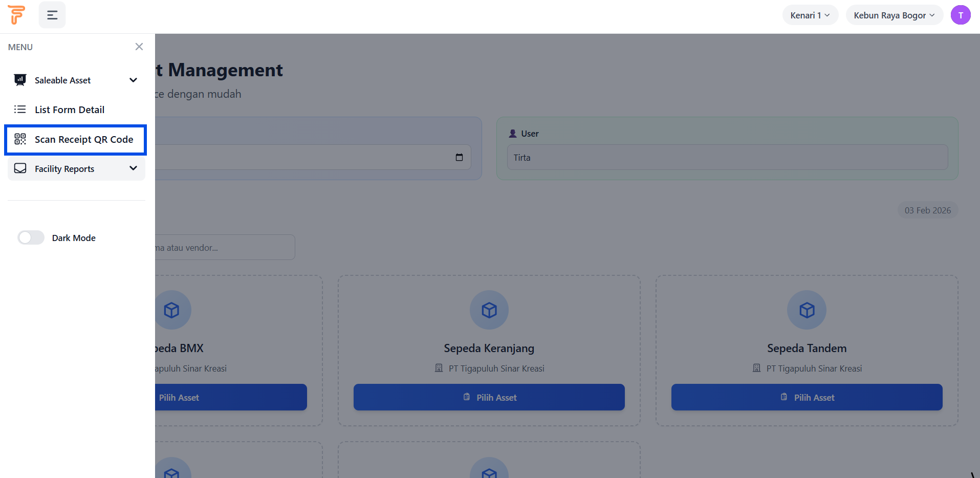The height and width of the screenshot is (478, 980).
Task: Toggle the hamburger sidebar menu button
Action: [x=52, y=15]
